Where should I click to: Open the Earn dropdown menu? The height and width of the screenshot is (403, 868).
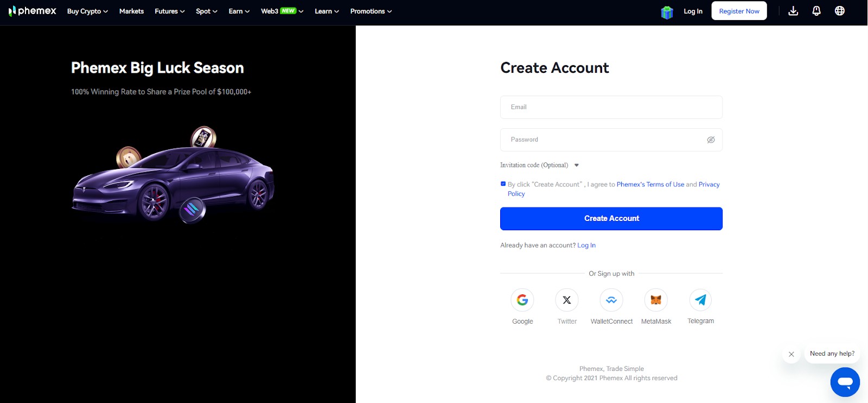click(x=239, y=11)
